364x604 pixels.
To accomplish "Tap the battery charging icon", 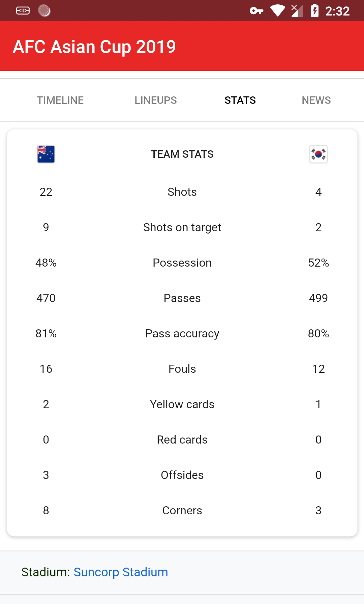I will (315, 11).
